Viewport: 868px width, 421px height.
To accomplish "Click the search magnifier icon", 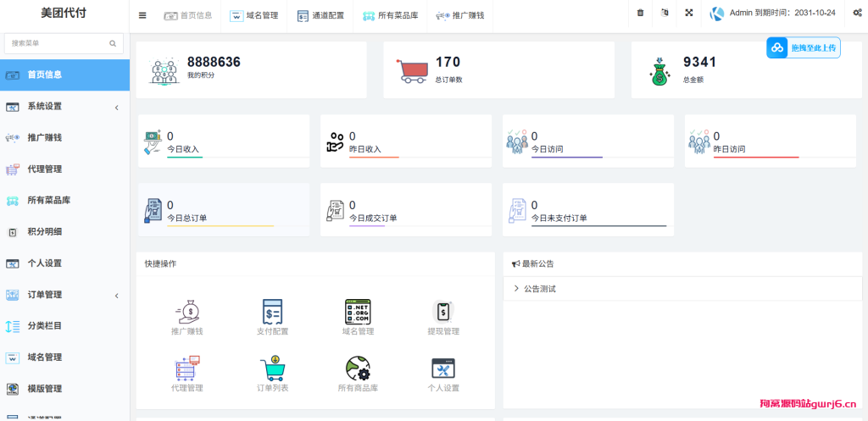I will 113,43.
